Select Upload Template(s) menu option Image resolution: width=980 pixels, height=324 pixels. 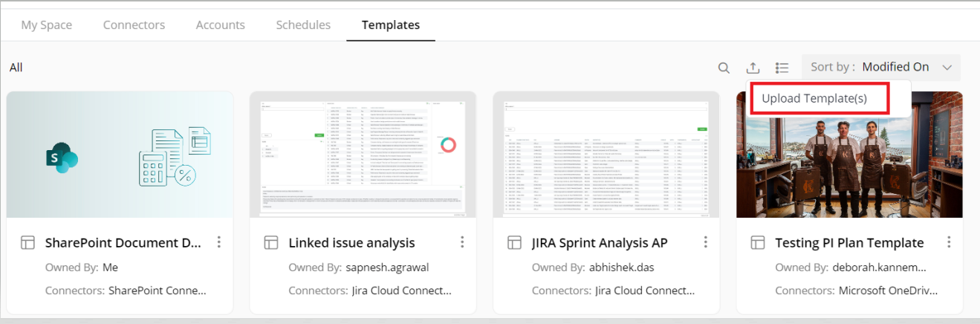814,98
